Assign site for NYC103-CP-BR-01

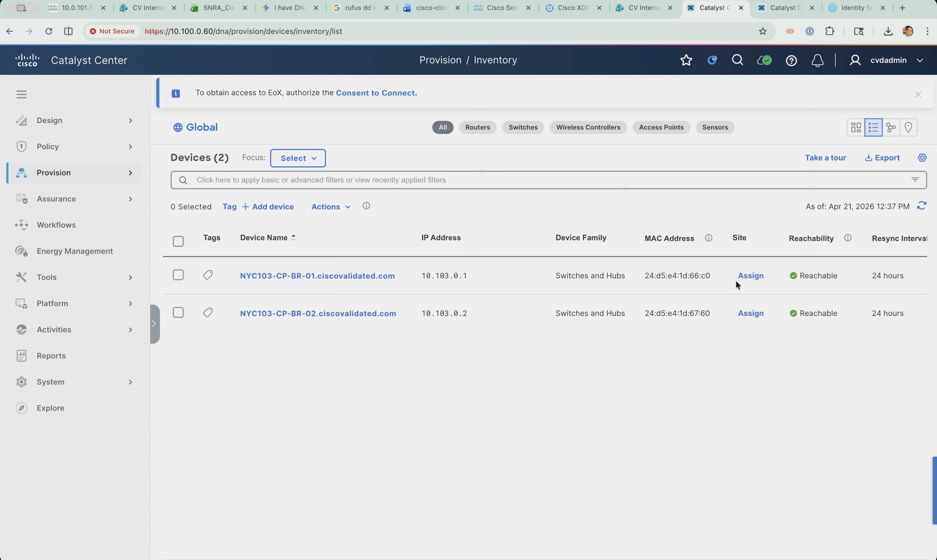pos(750,276)
